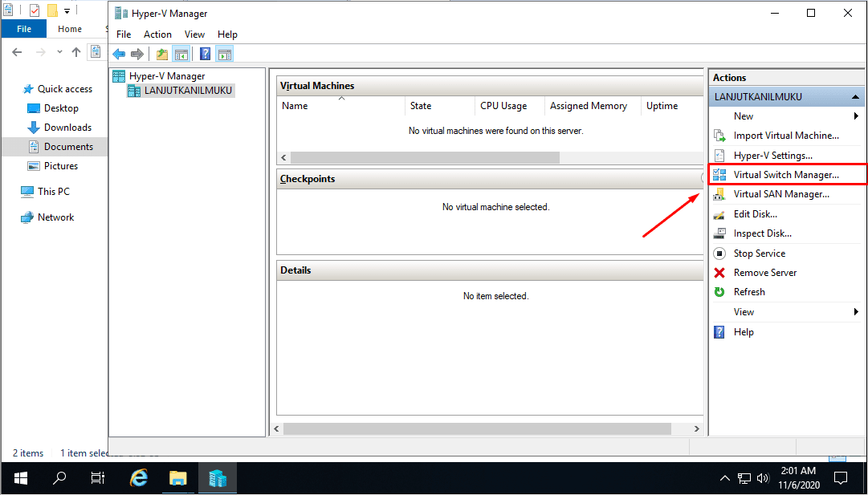
Task: Click left arrow of Virtual Machines scrollbar
Action: pyautogui.click(x=283, y=158)
